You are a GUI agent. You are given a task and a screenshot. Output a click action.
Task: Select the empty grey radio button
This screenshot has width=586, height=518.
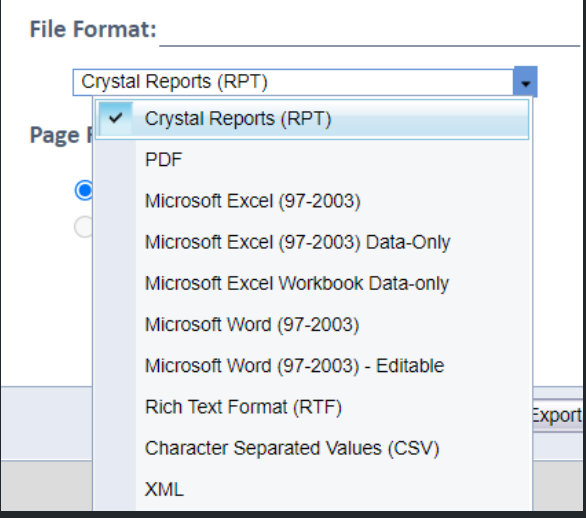point(84,226)
